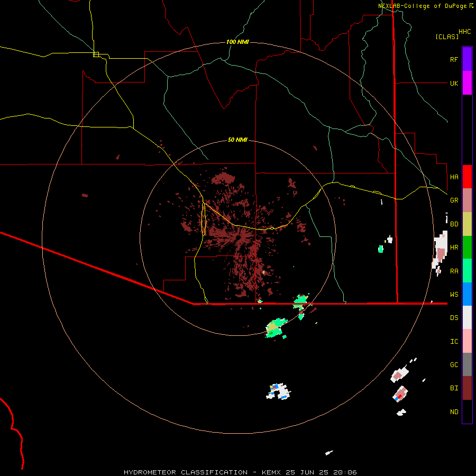Click the "HHC" product label
This screenshot has width=476, height=476.
pyautogui.click(x=465, y=32)
